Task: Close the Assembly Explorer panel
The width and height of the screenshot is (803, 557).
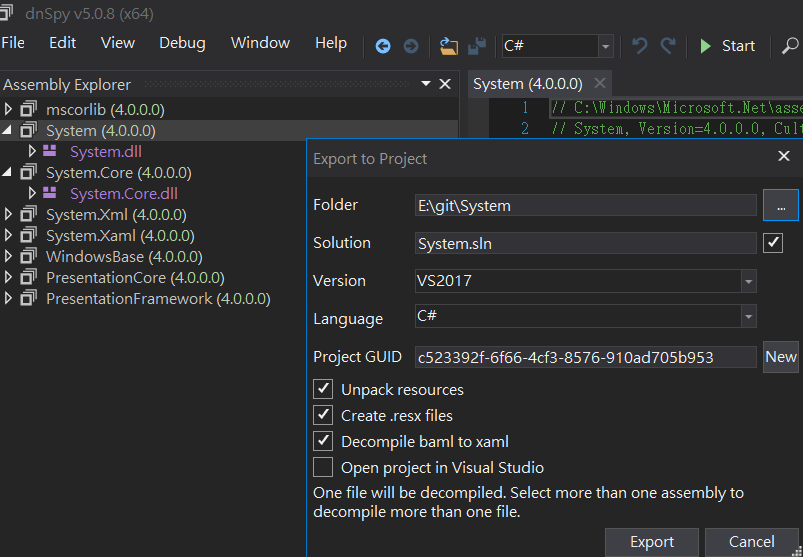Action: (445, 84)
